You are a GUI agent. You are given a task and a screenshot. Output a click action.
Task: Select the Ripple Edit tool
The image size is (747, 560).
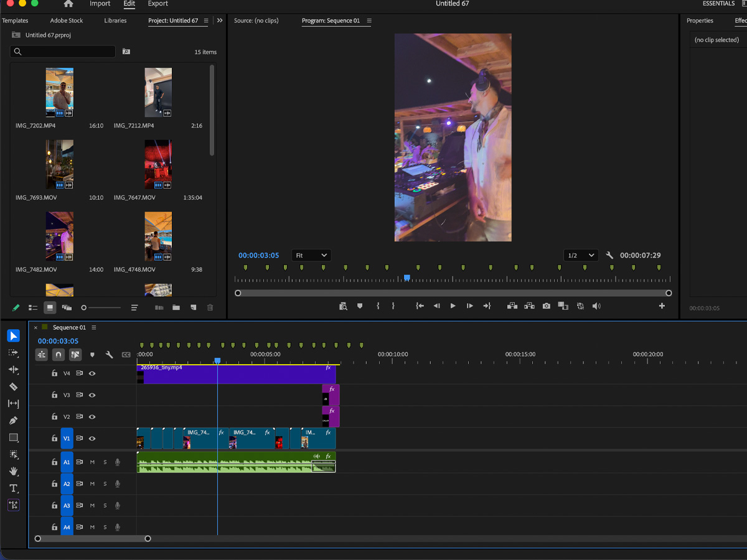pyautogui.click(x=13, y=370)
